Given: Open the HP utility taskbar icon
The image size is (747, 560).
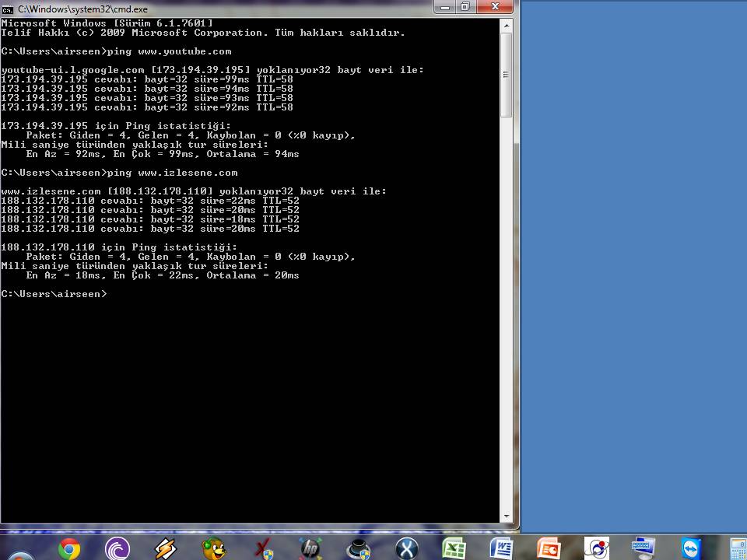Looking at the screenshot, I should coord(310,549).
